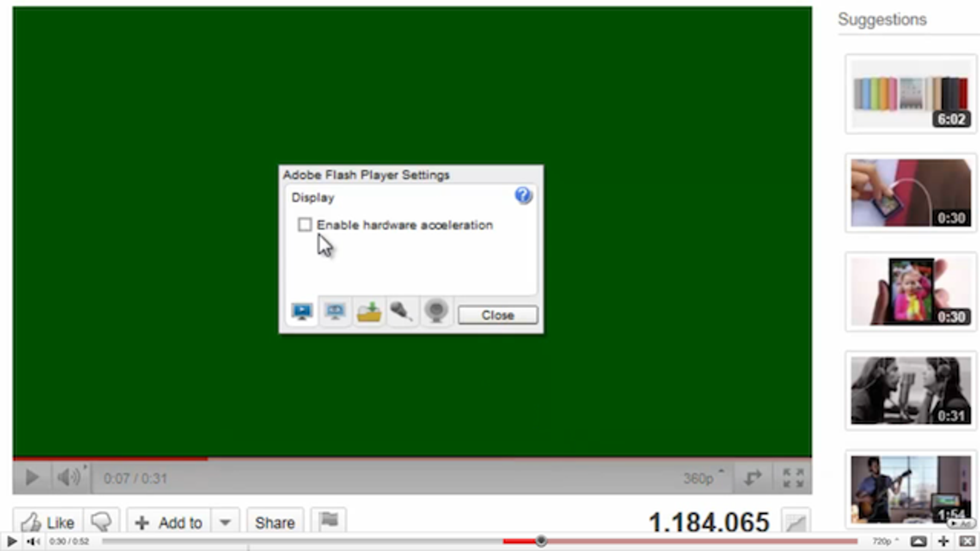The image size is (980, 551).
Task: Select the Camera settings tab icon
Action: tap(436, 312)
